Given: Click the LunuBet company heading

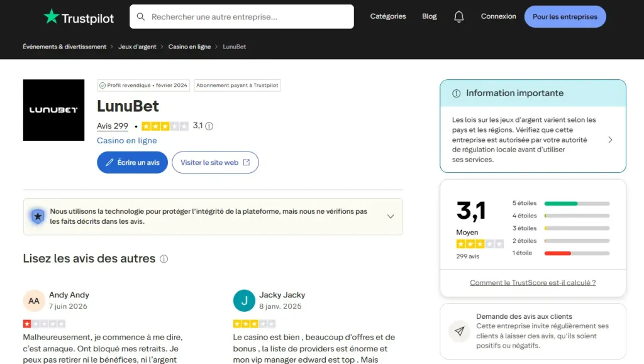Looking at the screenshot, I should (x=128, y=106).
